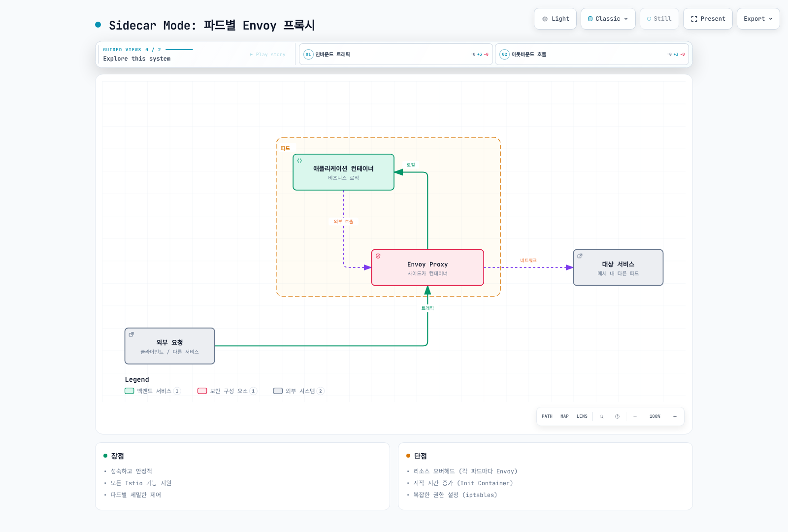The width and height of the screenshot is (788, 532).
Task: Click the '시작 시간 증가 (Init Container)' bullet
Action: 463,483
